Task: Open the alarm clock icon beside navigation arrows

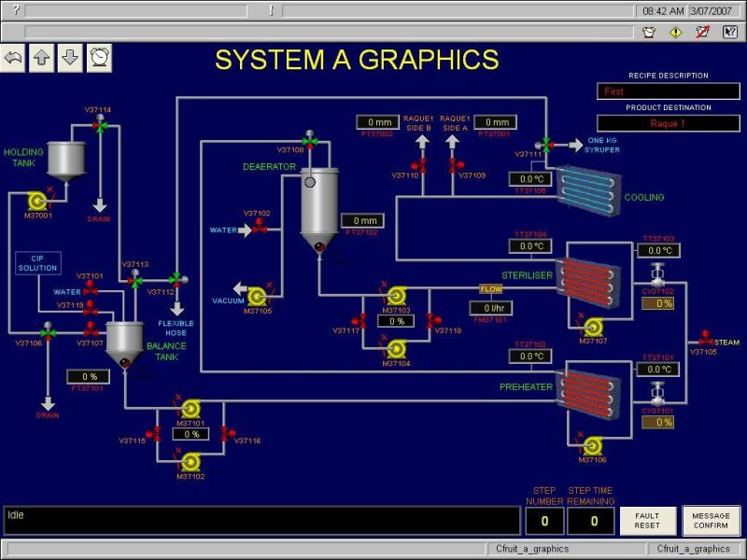Action: click(x=99, y=58)
